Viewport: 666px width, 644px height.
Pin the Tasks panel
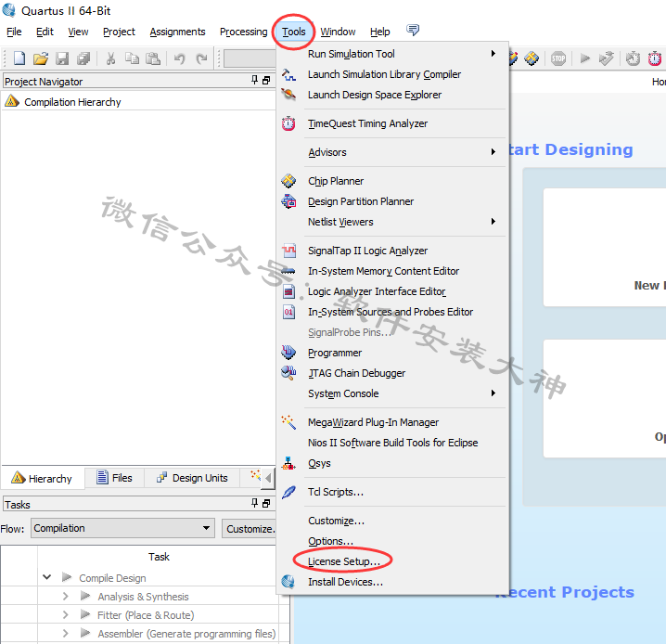tap(254, 503)
